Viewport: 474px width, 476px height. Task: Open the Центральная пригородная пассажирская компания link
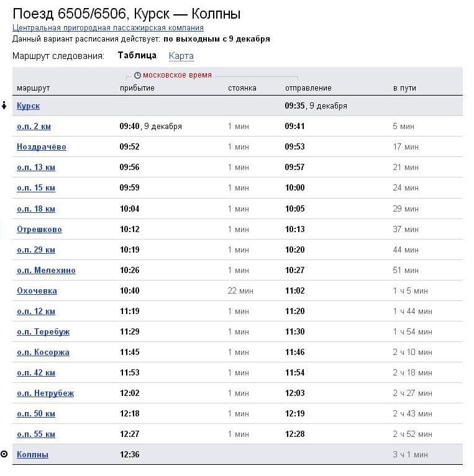[107, 28]
